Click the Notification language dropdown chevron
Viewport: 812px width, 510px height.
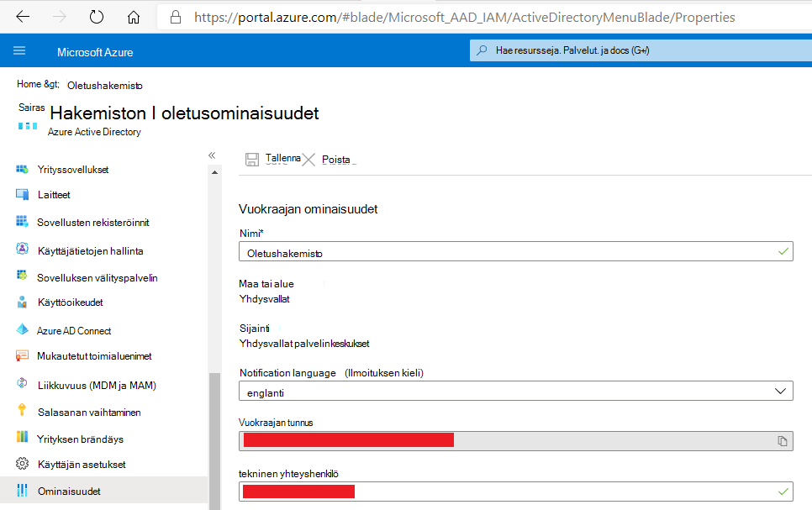click(x=780, y=391)
